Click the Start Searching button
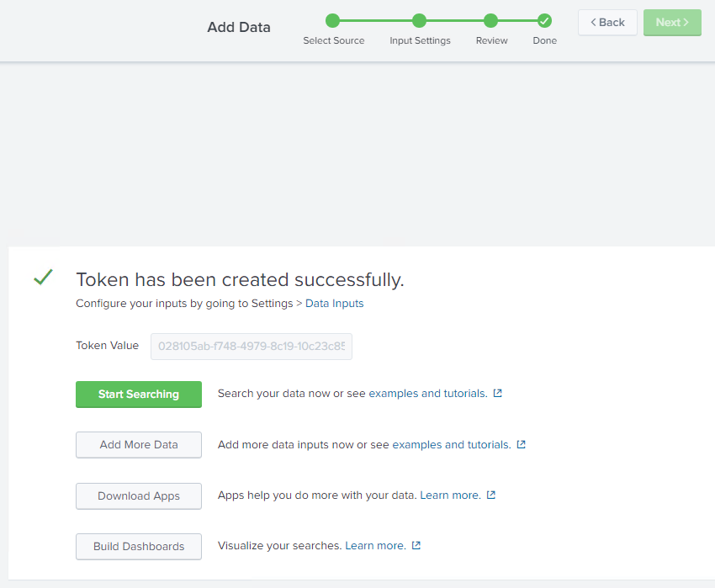The width and height of the screenshot is (715, 588). click(139, 395)
